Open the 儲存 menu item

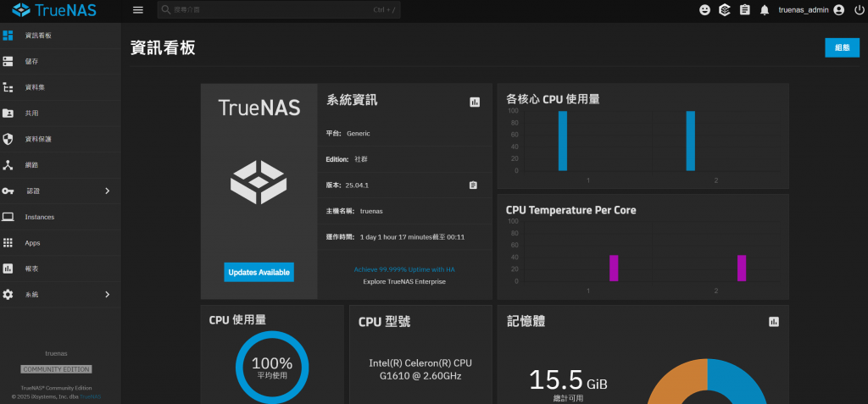60,62
